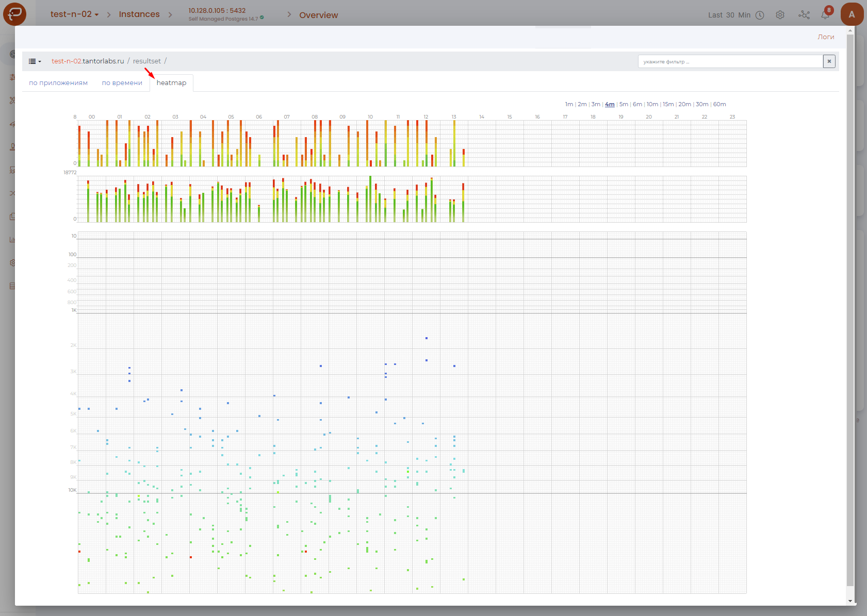This screenshot has height=616, width=867.
Task: Click the Tantor logo icon
Action: 14,14
